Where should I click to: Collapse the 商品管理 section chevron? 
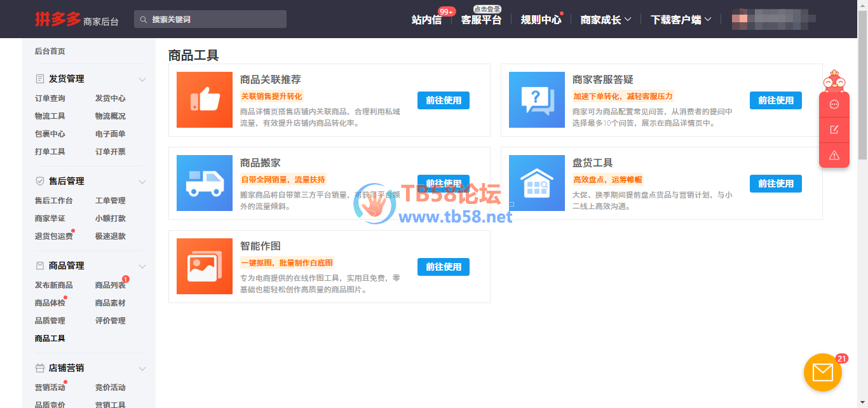(x=142, y=266)
